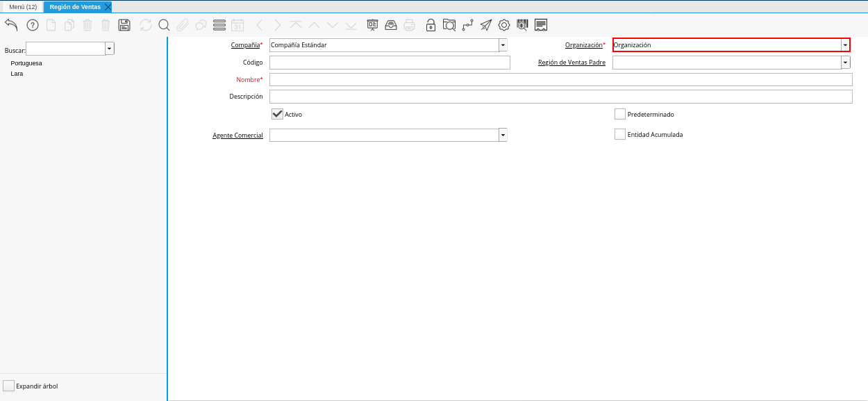This screenshot has height=401, width=868.
Task: Uncheck the Activo checkbox
Action: [x=277, y=114]
